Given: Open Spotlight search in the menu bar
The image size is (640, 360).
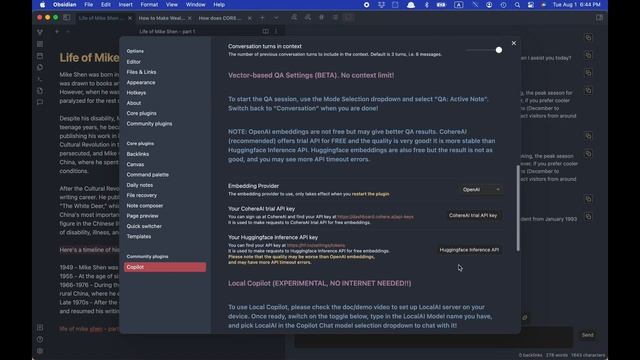Looking at the screenshot, I should [517, 4].
